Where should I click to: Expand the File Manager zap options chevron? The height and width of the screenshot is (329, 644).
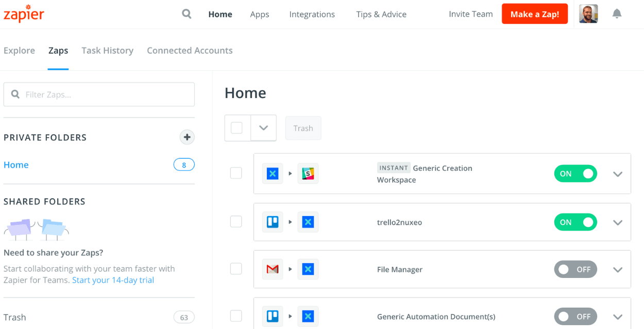tap(618, 270)
